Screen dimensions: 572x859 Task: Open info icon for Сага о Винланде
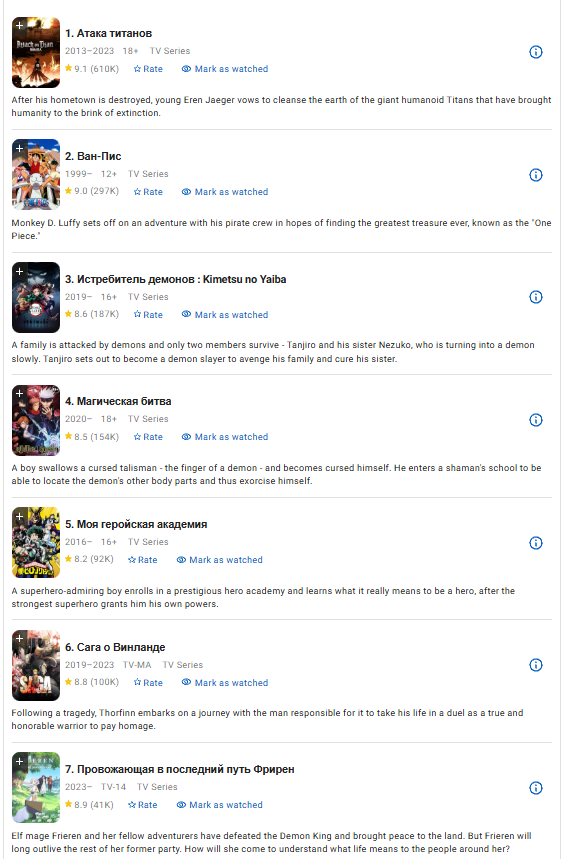pyautogui.click(x=535, y=665)
